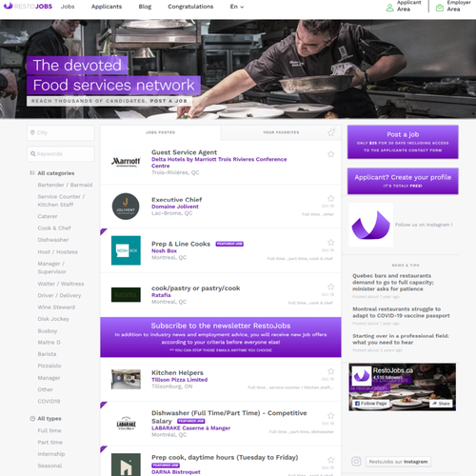Open the Employer Area briefcase icon

click(440, 8)
